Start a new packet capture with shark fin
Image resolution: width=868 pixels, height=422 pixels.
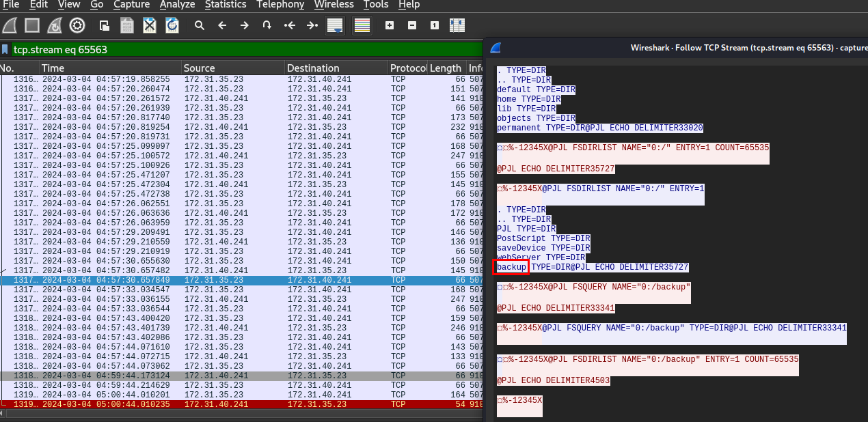(10, 25)
